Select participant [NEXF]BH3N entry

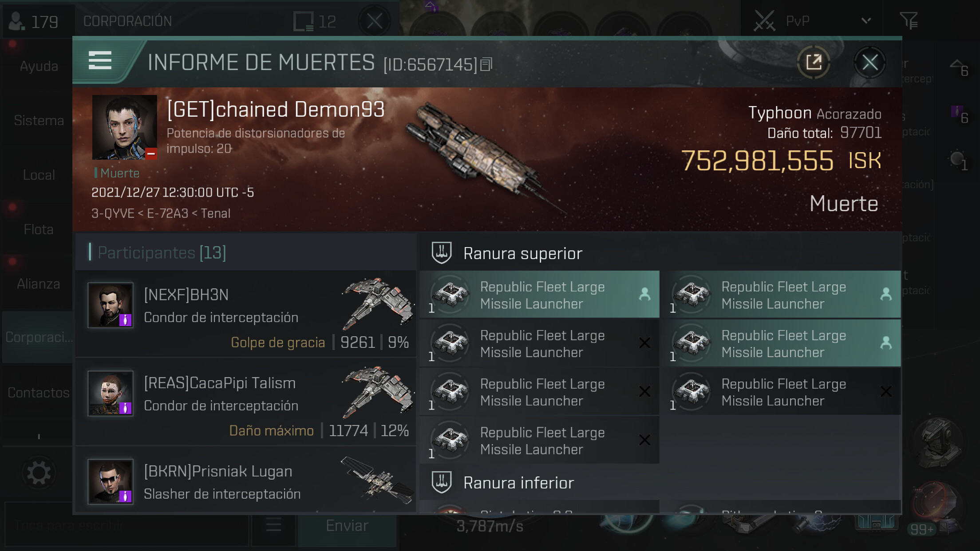click(246, 314)
